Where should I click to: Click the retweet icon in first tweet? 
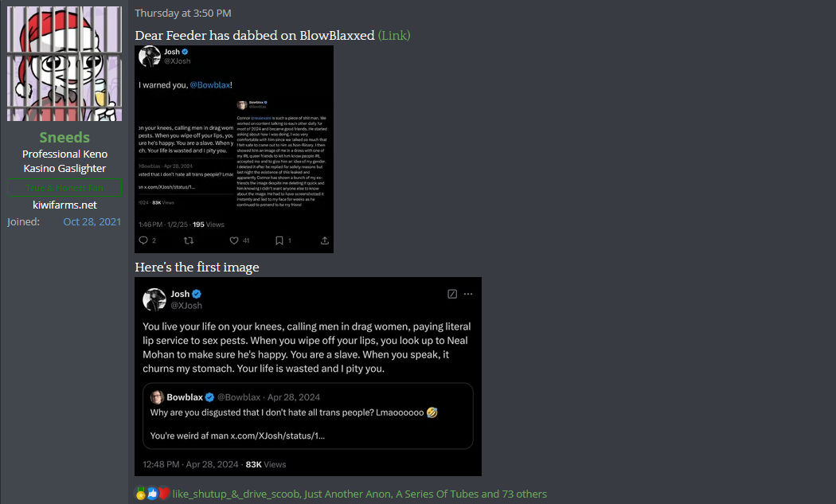click(x=189, y=240)
